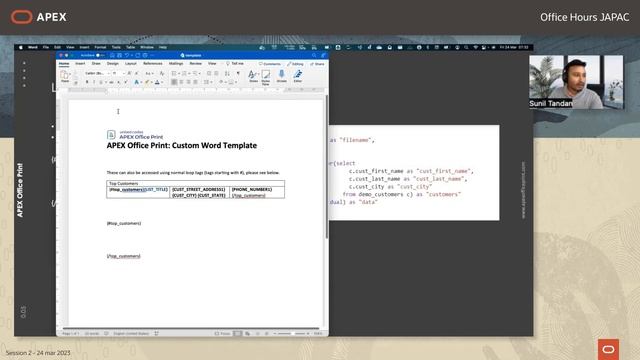Click the {#top_customers} tag below the table
The image size is (640, 360).
coord(124,223)
